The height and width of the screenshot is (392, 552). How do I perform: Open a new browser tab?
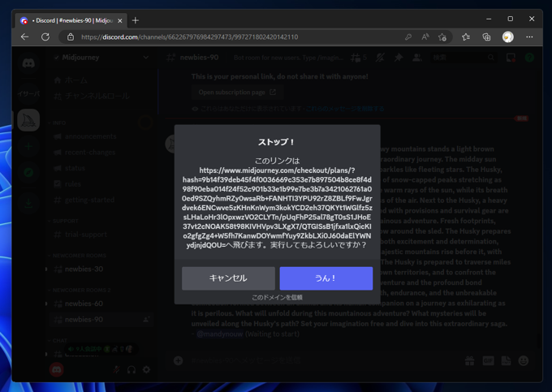(136, 20)
